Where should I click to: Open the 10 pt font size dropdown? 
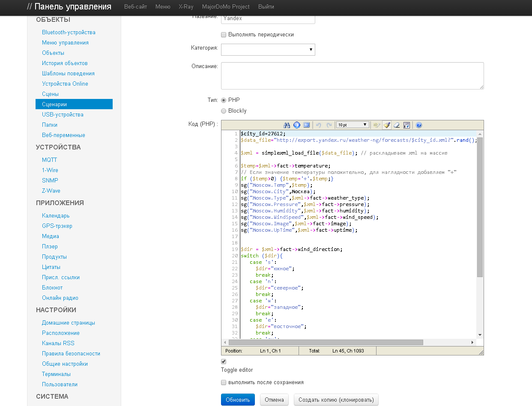click(352, 125)
